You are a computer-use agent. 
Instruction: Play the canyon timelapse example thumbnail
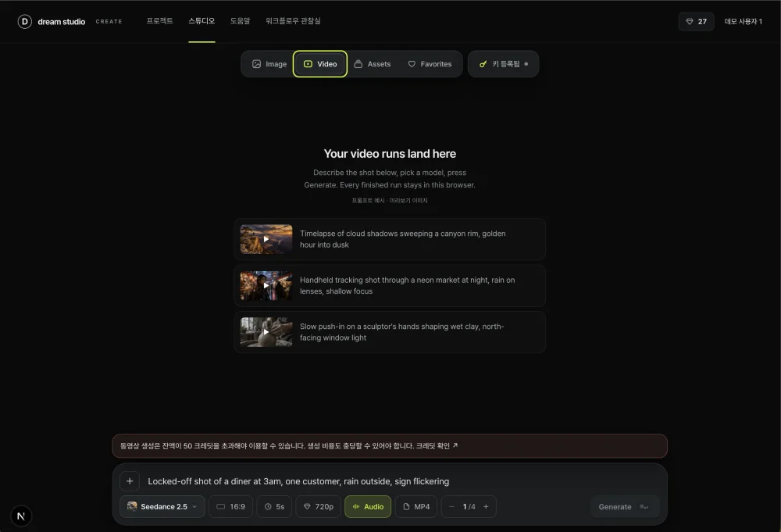pos(266,239)
